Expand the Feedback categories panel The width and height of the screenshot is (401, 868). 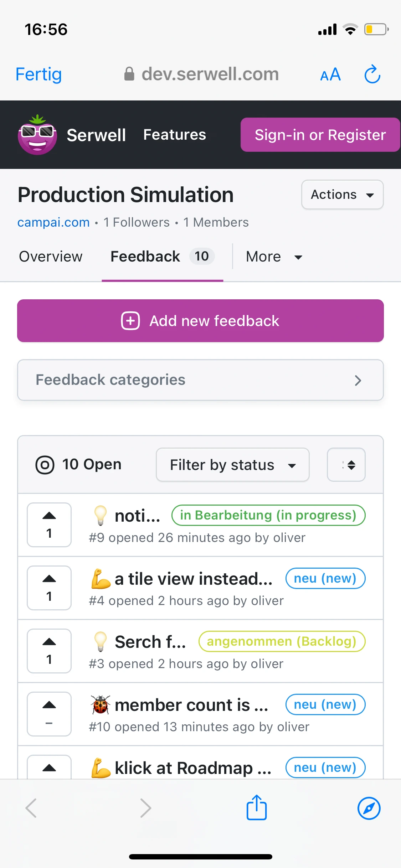tap(200, 380)
